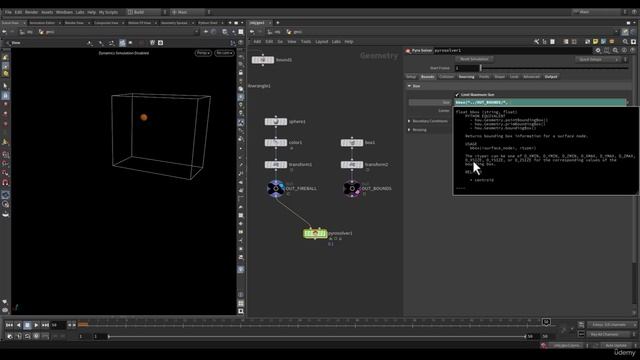Screen dimensions: 640x360
Task: Select the bound1 node
Action: pyautogui.click(x=263, y=60)
